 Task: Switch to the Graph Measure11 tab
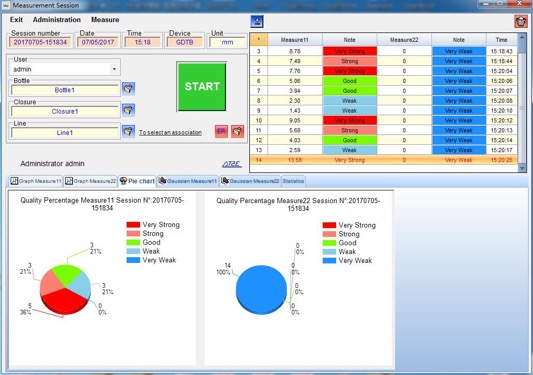click(x=36, y=181)
